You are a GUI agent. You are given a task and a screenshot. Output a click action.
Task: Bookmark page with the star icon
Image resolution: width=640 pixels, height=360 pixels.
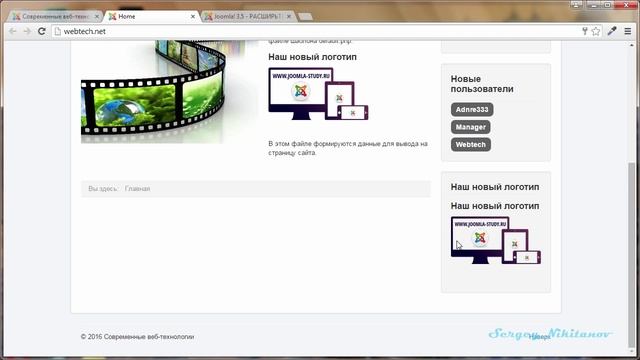(x=596, y=31)
